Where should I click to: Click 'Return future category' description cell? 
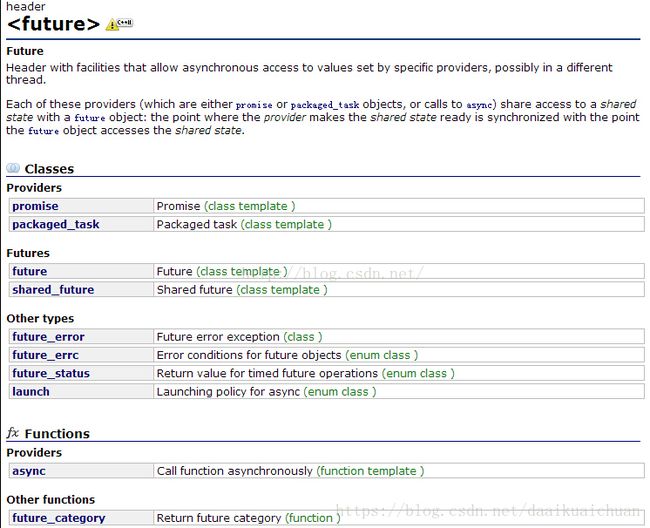399,518
